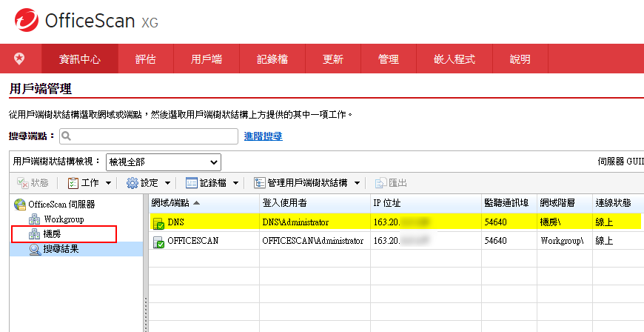
Task: Open the 用戶端 menu
Action: click(x=207, y=59)
